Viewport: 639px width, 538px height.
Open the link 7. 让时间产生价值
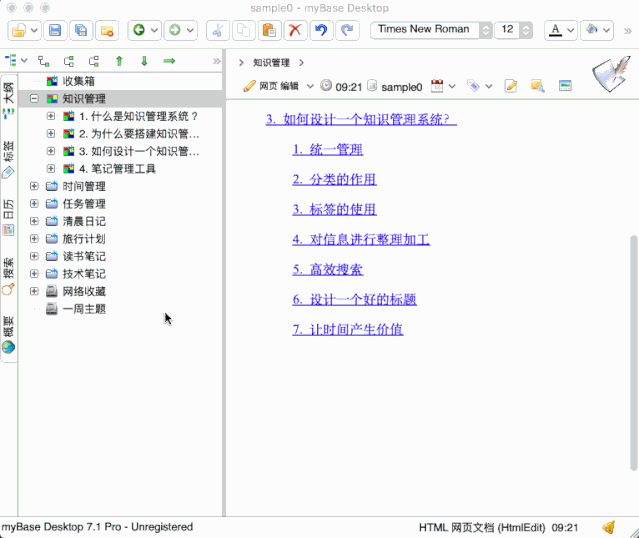(x=348, y=329)
